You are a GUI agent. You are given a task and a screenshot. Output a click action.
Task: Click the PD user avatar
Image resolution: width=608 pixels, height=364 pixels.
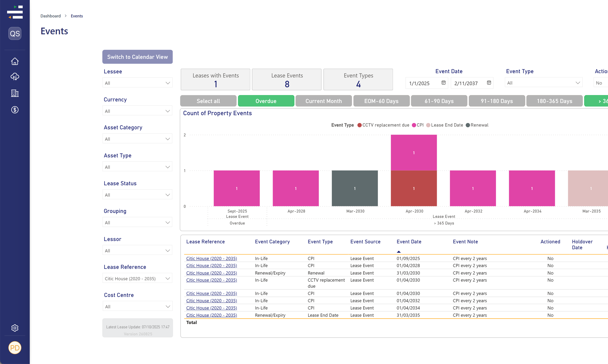pos(15,348)
